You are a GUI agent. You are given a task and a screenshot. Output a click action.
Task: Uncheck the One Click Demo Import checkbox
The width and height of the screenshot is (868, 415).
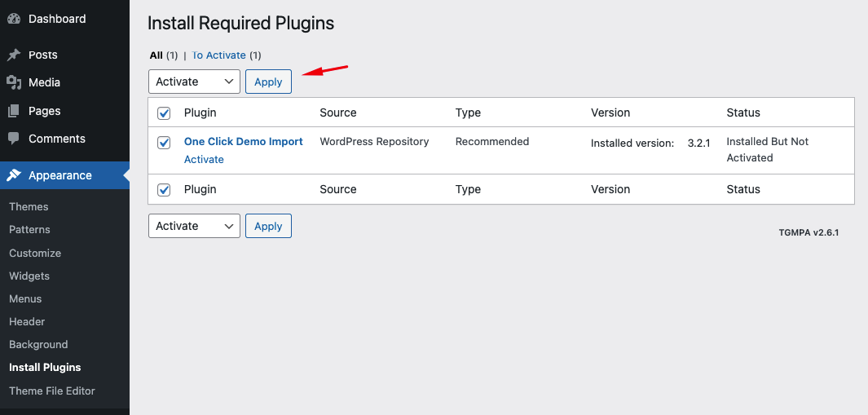pos(164,143)
